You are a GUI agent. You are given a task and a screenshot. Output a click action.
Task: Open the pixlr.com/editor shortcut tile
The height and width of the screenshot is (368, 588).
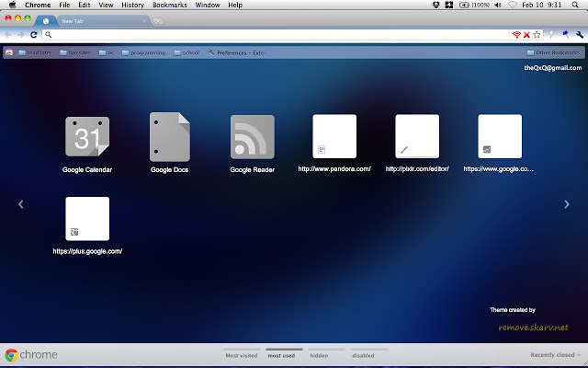(417, 136)
